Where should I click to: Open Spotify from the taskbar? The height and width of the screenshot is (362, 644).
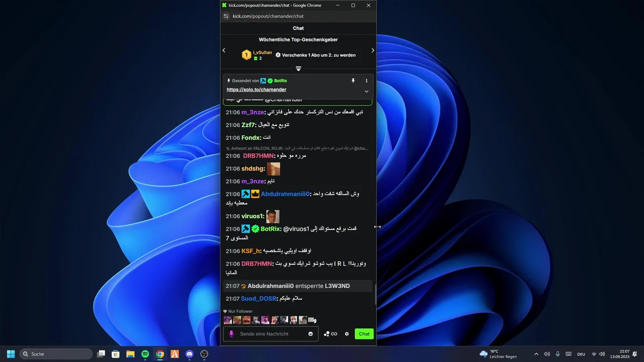pyautogui.click(x=145, y=354)
